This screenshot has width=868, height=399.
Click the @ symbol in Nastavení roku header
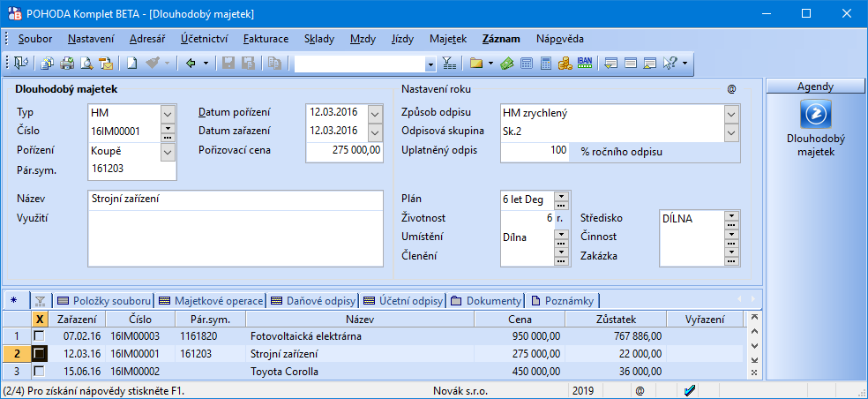732,88
